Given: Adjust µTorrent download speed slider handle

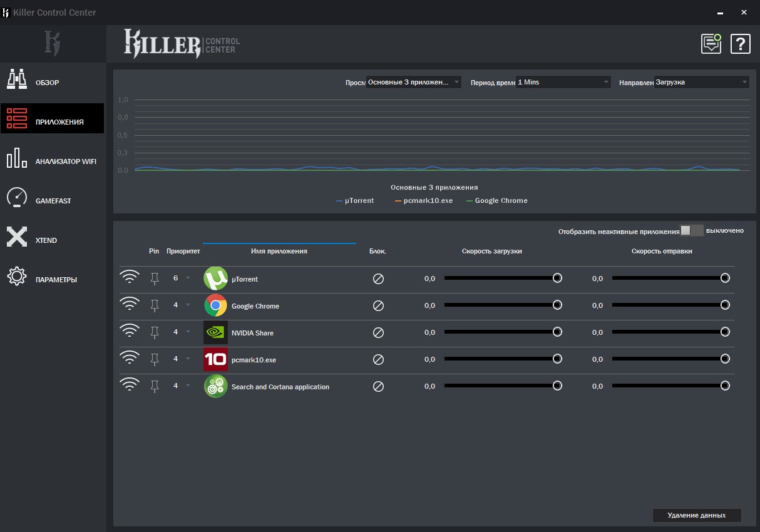Looking at the screenshot, I should 557,278.
